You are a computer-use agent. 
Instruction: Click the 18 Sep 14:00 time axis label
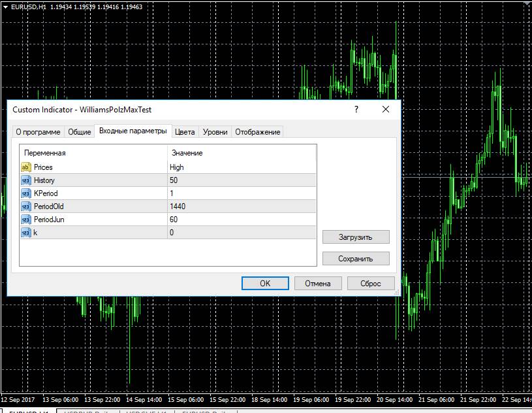click(x=269, y=400)
